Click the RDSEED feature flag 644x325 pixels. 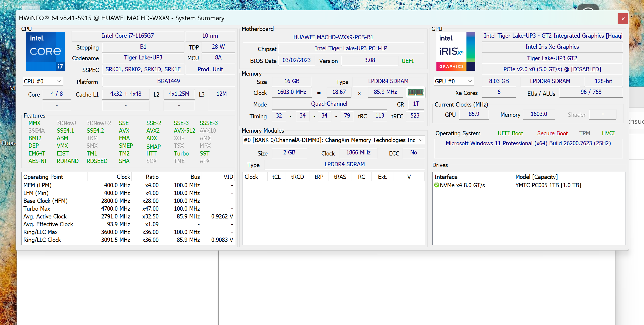pos(97,161)
